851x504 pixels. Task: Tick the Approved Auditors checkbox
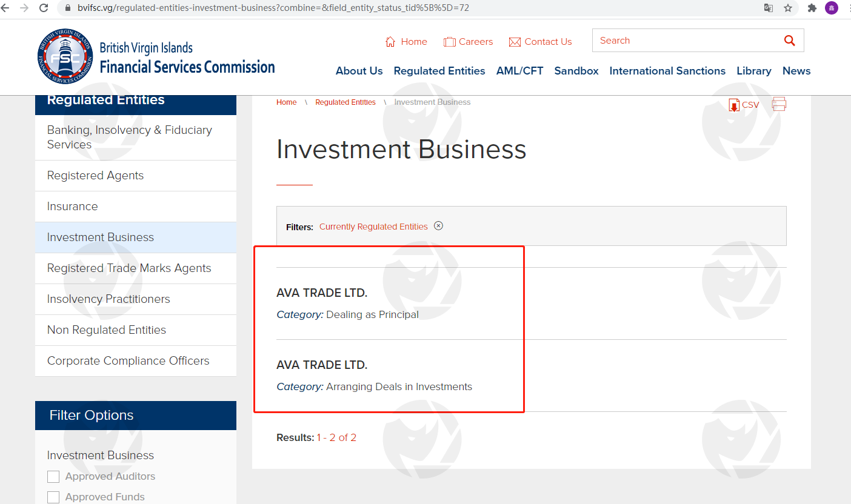[x=53, y=477]
